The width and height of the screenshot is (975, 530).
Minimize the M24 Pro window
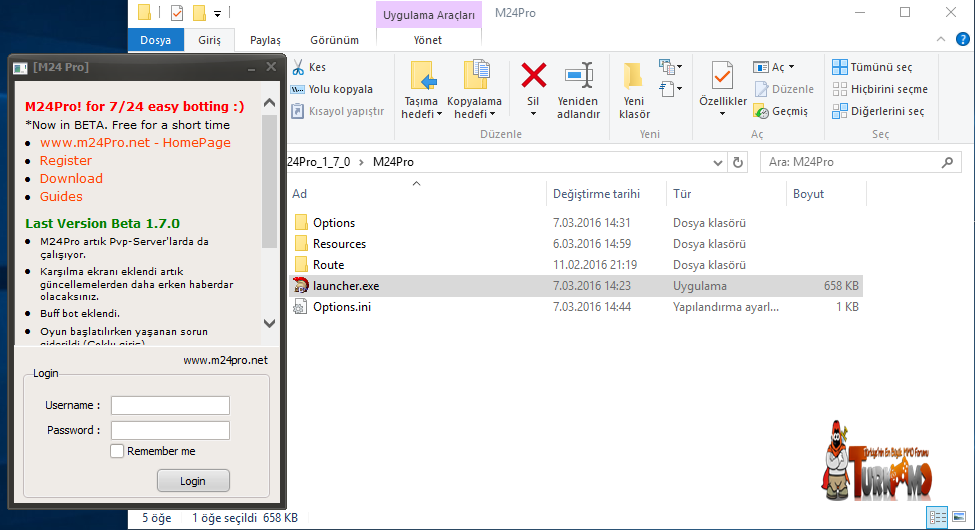coord(252,68)
